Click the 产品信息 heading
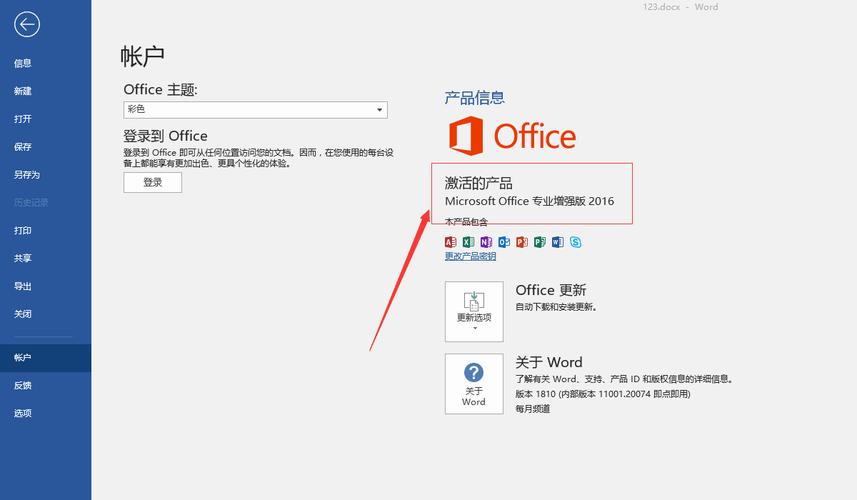The image size is (857, 500). click(474, 98)
